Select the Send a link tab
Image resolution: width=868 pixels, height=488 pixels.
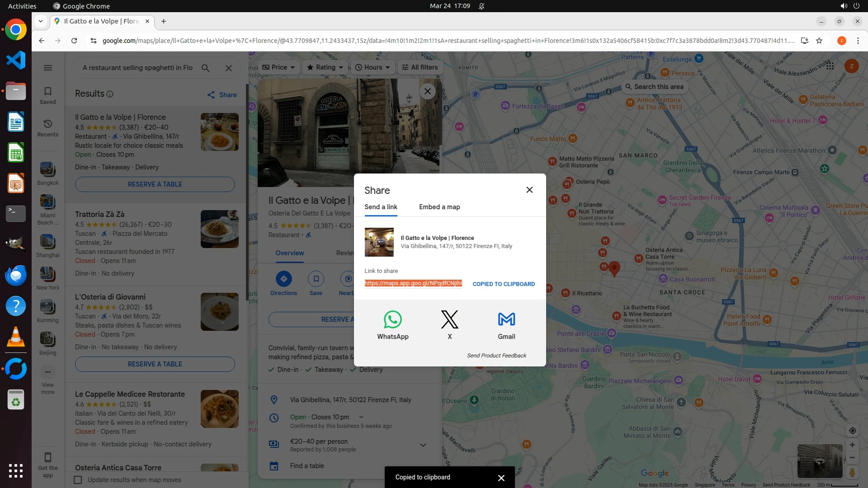[381, 207]
